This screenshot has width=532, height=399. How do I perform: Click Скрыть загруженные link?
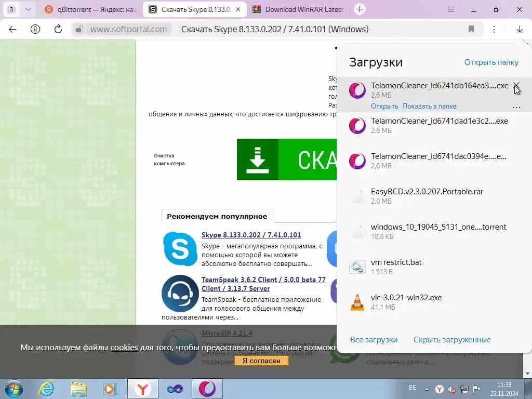coord(452,340)
